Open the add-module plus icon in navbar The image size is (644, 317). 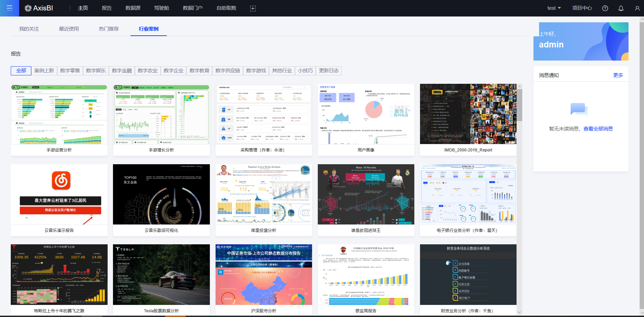coord(253,8)
